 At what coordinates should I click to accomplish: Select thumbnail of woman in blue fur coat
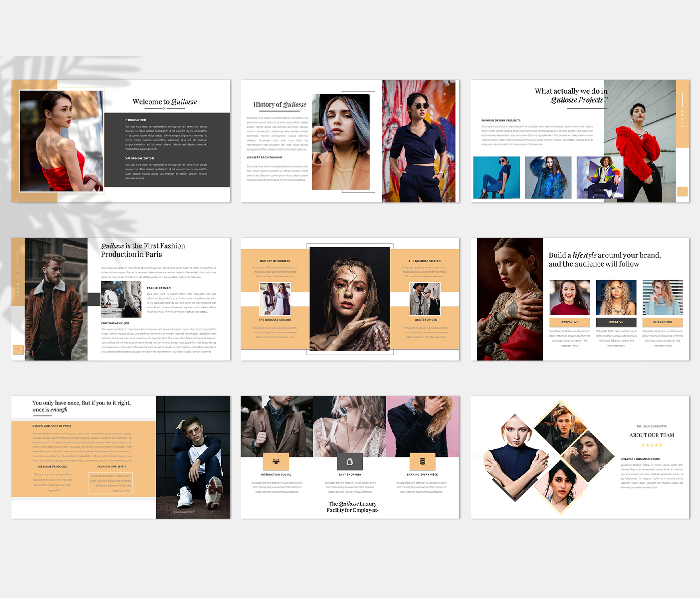coord(548,177)
